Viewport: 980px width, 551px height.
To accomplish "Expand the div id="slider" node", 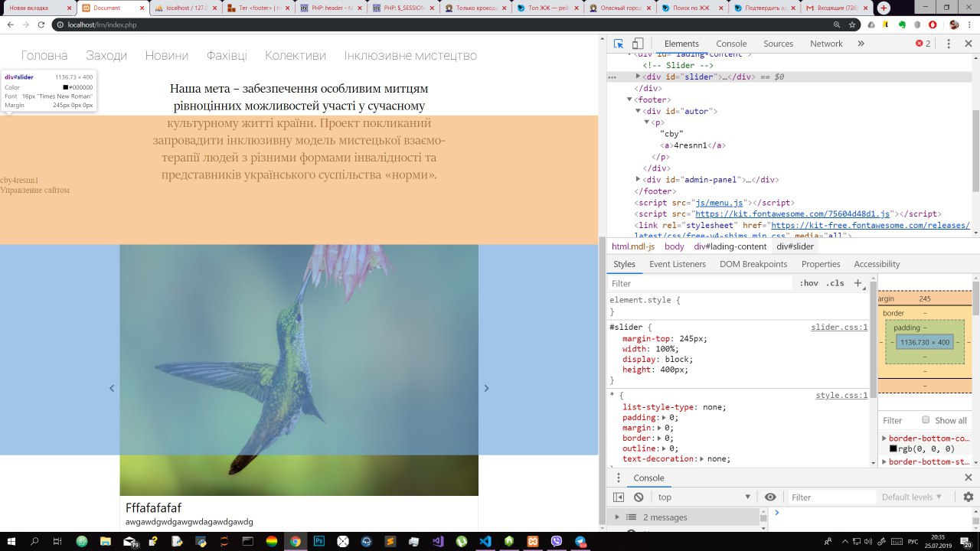I will coord(639,77).
